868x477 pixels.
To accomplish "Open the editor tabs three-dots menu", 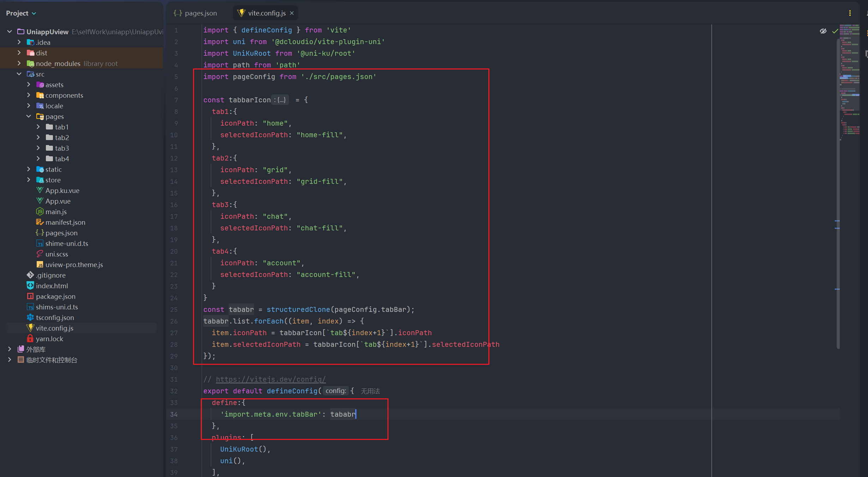I will (x=850, y=13).
